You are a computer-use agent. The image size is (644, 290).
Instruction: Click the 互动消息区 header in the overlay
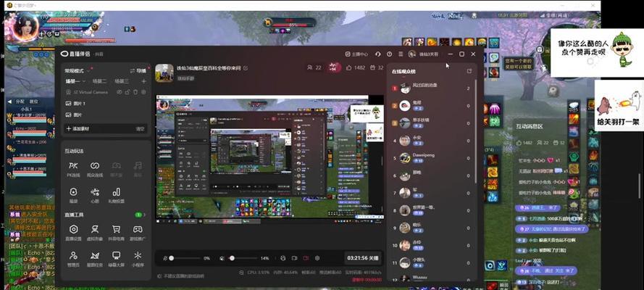click(x=530, y=127)
